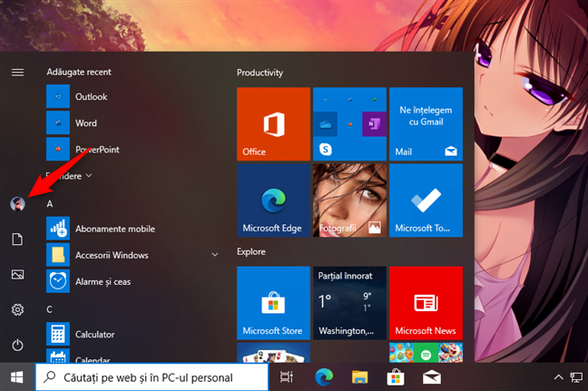Open the Solitaire cards tile
Image resolution: width=588 pixels, height=391 pixels.
coord(273,353)
